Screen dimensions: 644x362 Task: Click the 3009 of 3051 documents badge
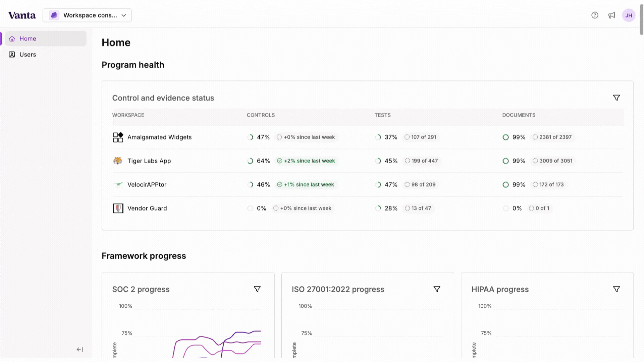(552, 161)
